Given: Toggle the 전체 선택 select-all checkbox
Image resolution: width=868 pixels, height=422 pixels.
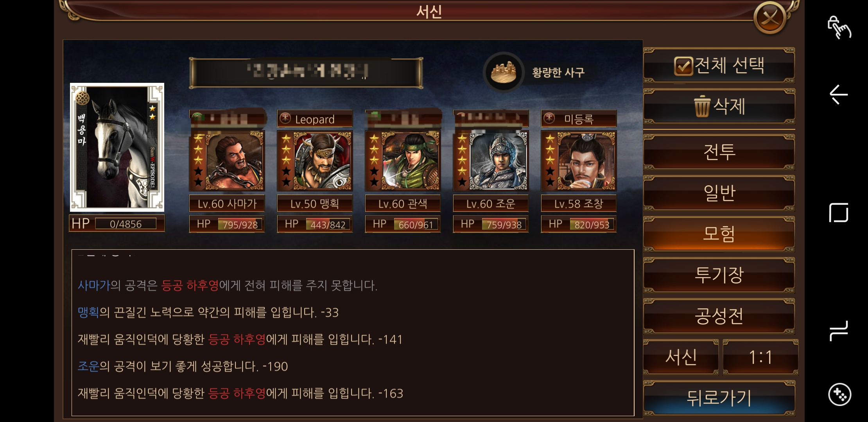Looking at the screenshot, I should 683,66.
